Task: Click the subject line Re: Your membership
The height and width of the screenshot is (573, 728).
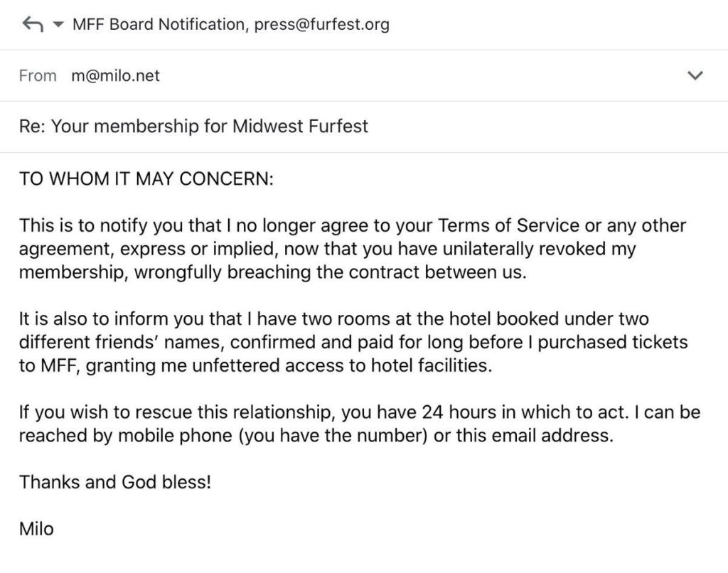Action: coord(193,126)
